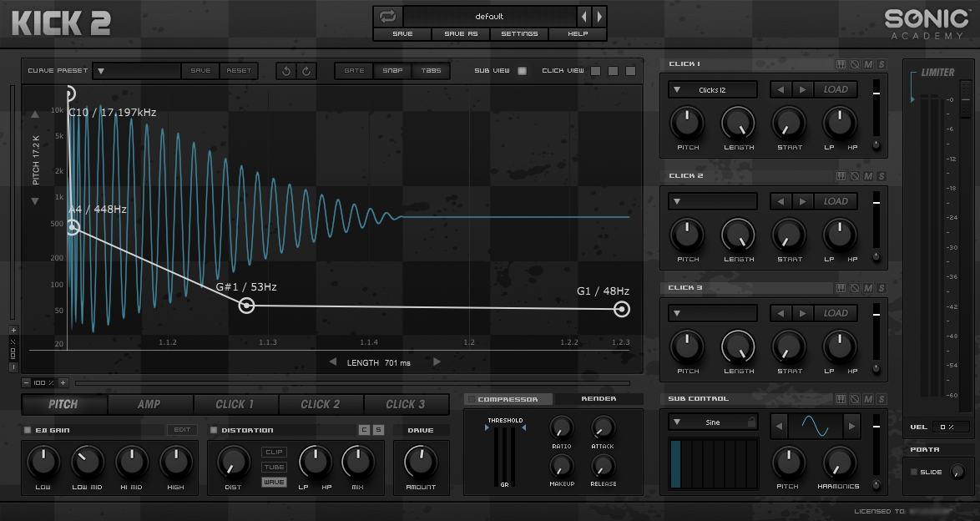Image resolution: width=980 pixels, height=521 pixels.
Task: Toggle second Click View checkbox
Action: 613,71
